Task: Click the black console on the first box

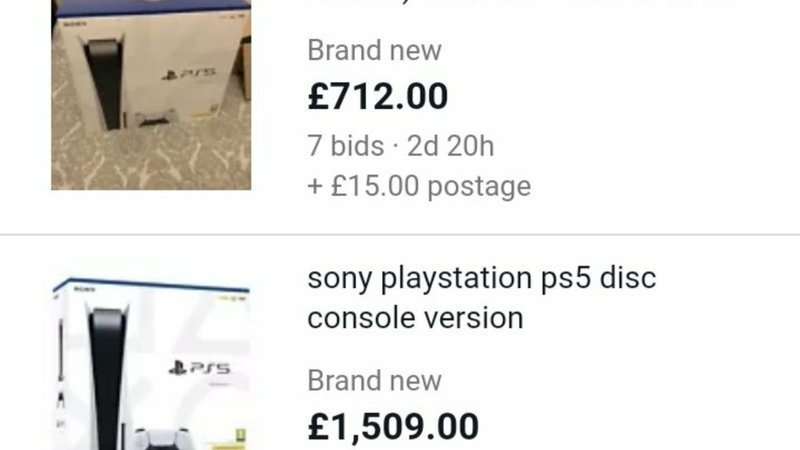Action: click(x=105, y=84)
